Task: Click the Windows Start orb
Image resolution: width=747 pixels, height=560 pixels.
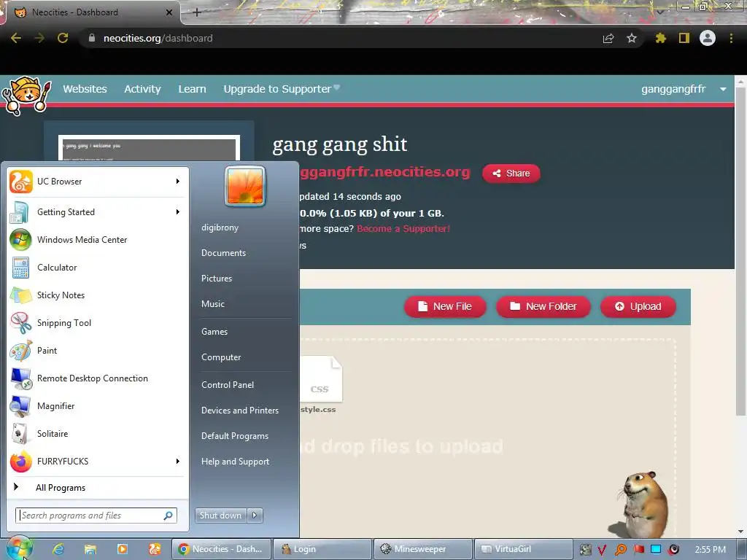Action: [x=20, y=548]
